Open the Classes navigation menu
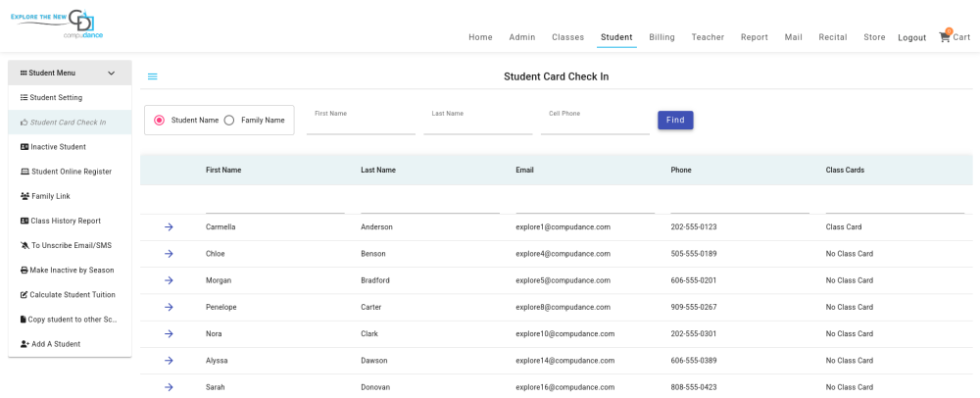 click(567, 37)
